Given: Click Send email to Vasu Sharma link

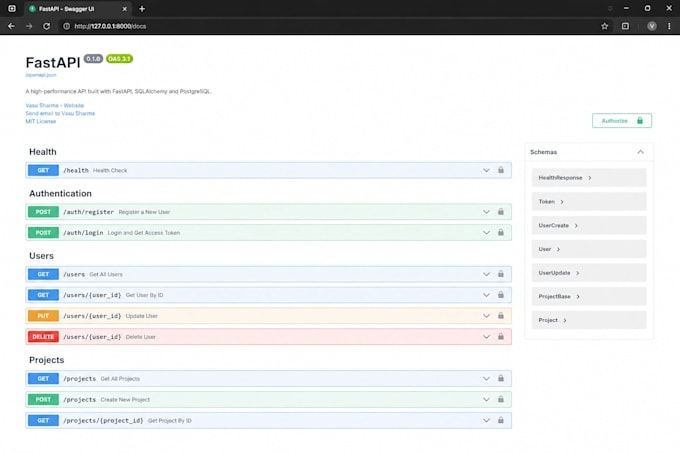Looking at the screenshot, I should 60,113.
